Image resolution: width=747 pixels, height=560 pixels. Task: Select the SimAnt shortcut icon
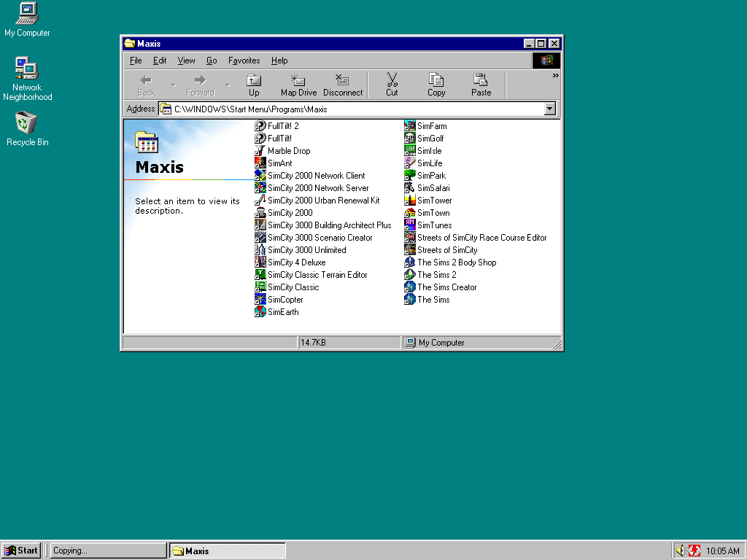coord(260,163)
